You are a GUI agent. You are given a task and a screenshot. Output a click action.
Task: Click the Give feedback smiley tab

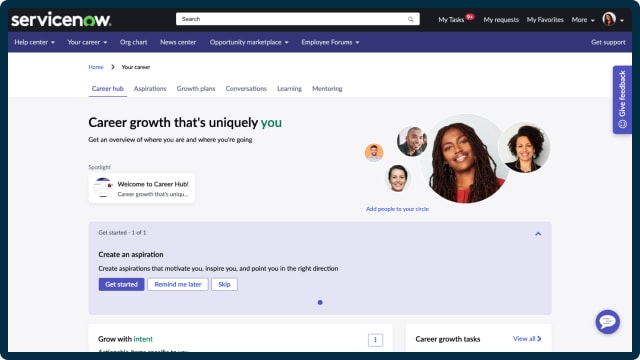622,100
